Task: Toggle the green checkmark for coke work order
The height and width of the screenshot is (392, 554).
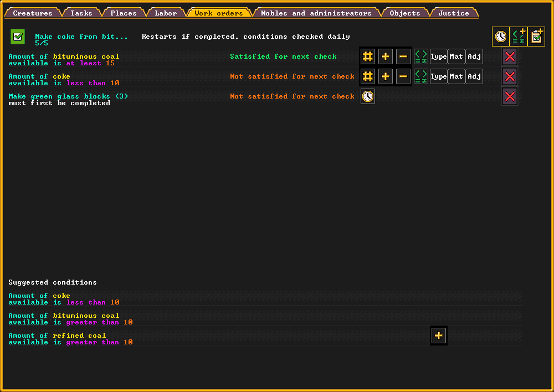Action: (x=18, y=37)
